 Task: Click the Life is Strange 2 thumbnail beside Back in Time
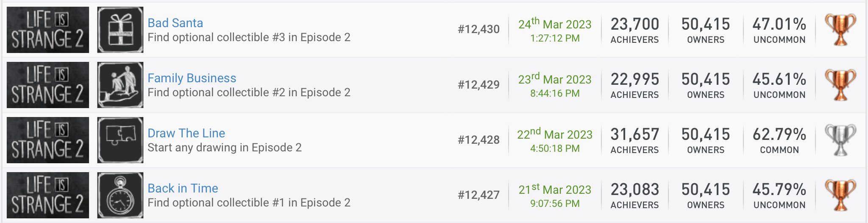(48, 195)
